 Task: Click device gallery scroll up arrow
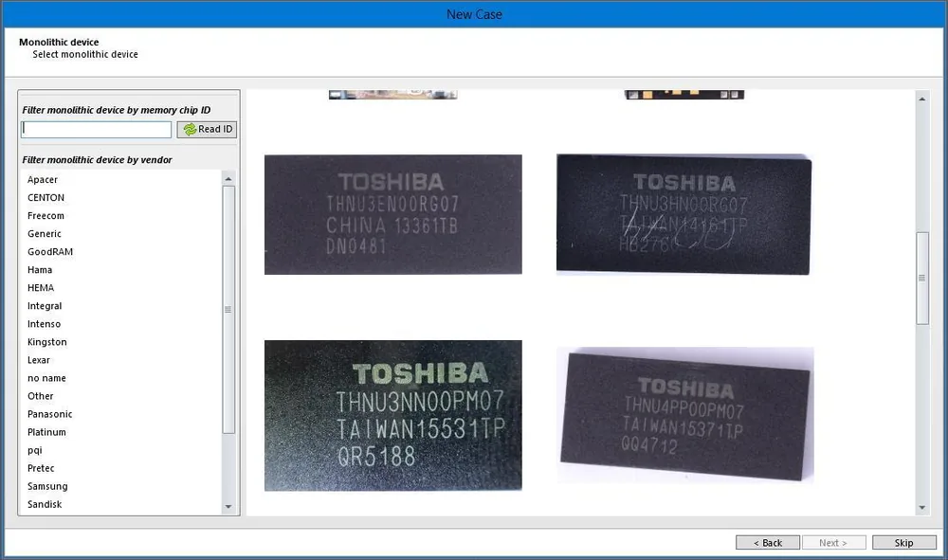[922, 99]
